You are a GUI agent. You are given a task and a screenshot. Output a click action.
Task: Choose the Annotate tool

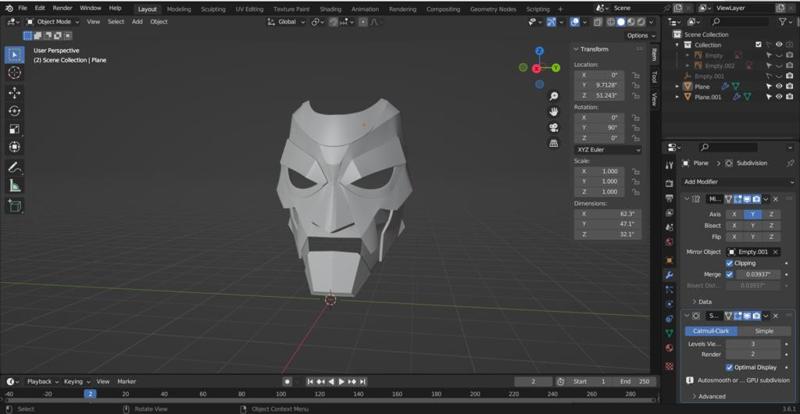coord(14,167)
